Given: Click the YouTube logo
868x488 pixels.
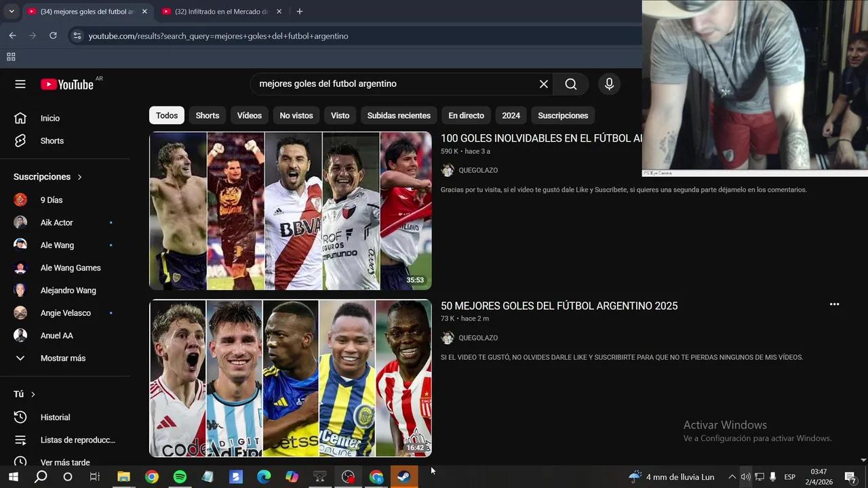Looking at the screenshot, I should tap(67, 84).
